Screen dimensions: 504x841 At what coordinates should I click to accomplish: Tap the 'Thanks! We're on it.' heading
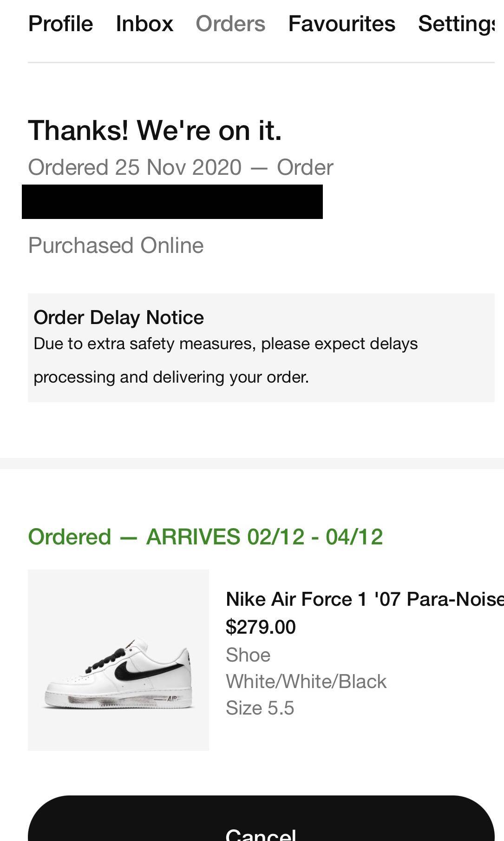click(155, 130)
